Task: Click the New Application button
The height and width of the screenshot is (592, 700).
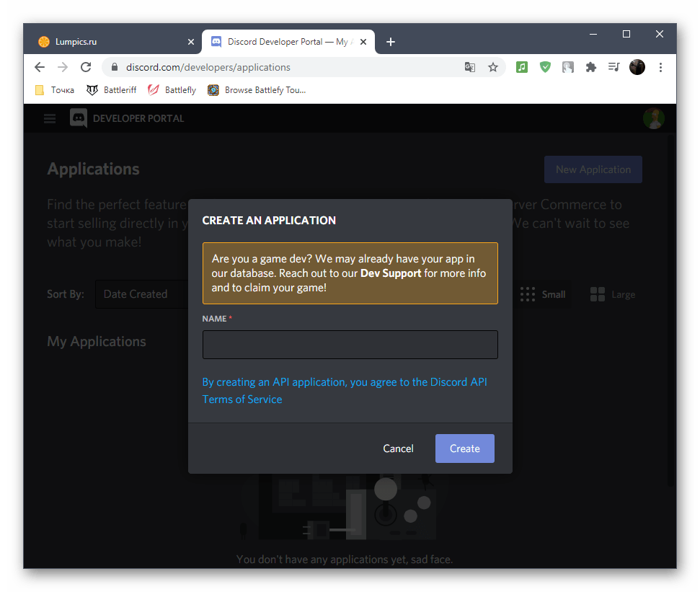Action: point(593,169)
